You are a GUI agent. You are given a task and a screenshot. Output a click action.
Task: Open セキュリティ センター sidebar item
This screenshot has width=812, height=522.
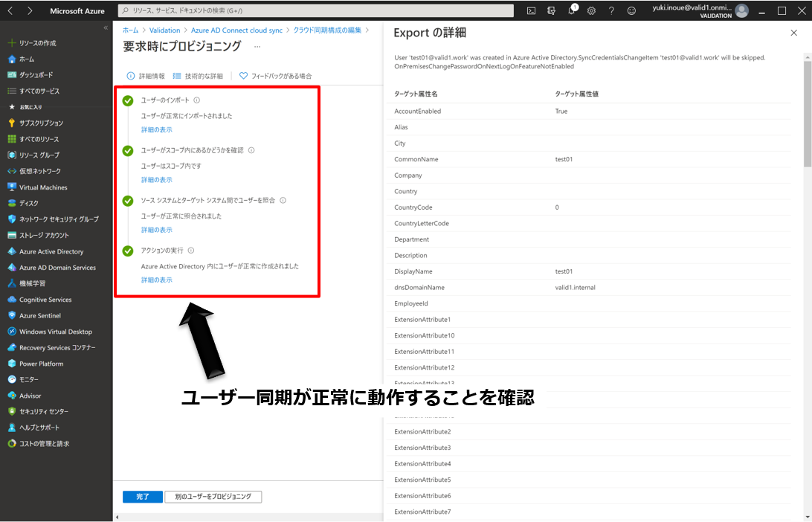(39, 412)
